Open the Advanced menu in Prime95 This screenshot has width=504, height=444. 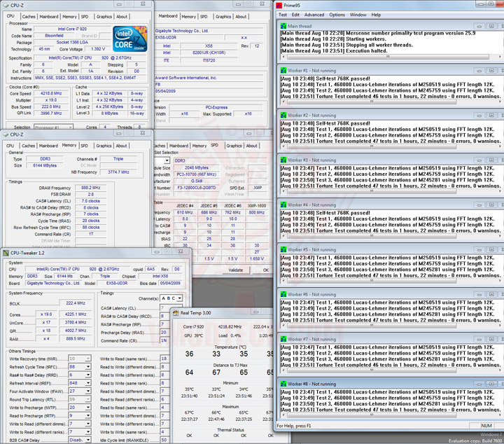314,15
